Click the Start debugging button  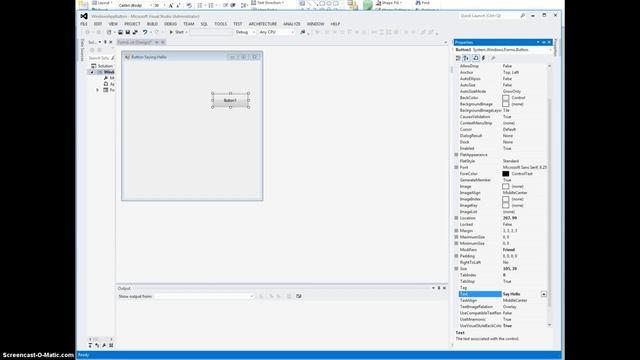177,32
